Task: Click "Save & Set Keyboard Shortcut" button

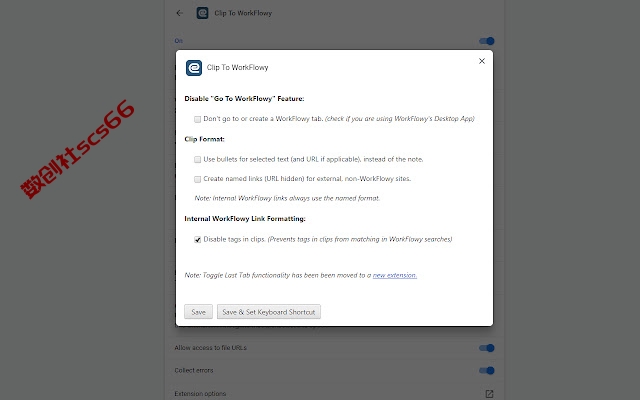Action: 269,312
